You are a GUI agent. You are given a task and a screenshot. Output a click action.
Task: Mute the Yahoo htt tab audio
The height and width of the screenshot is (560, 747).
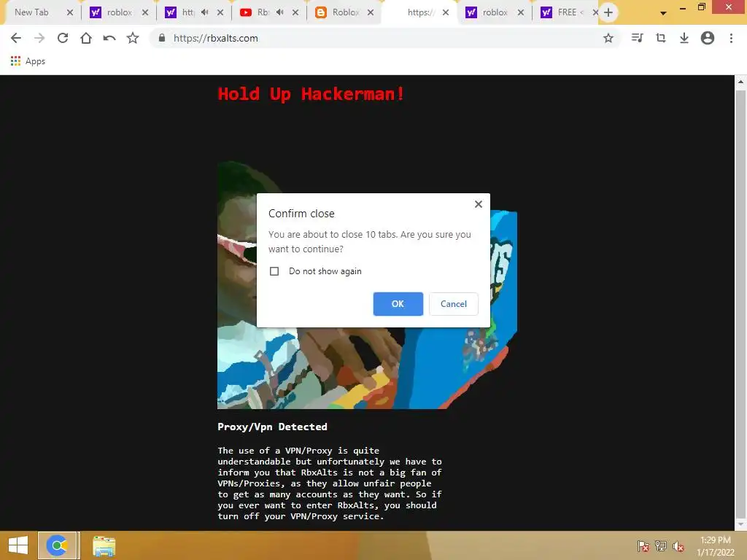[x=205, y=12]
